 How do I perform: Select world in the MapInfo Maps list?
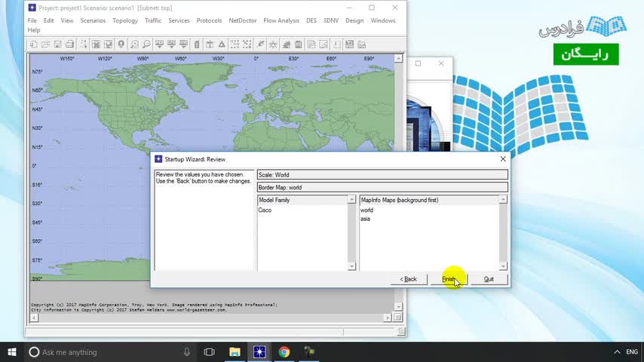pos(366,210)
